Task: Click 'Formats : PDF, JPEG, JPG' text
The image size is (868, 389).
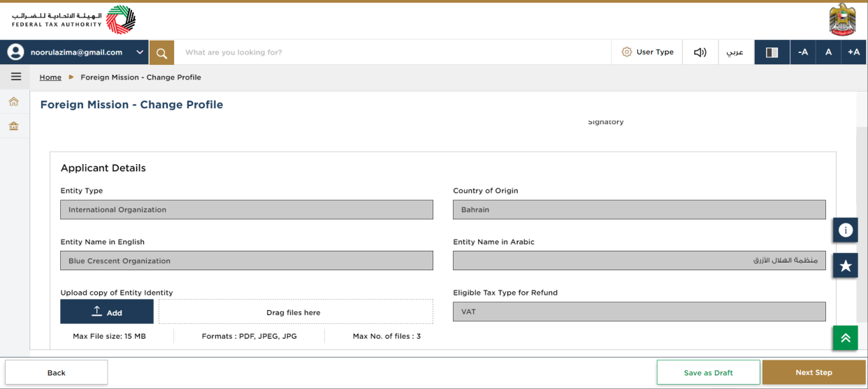Action: 249,336
